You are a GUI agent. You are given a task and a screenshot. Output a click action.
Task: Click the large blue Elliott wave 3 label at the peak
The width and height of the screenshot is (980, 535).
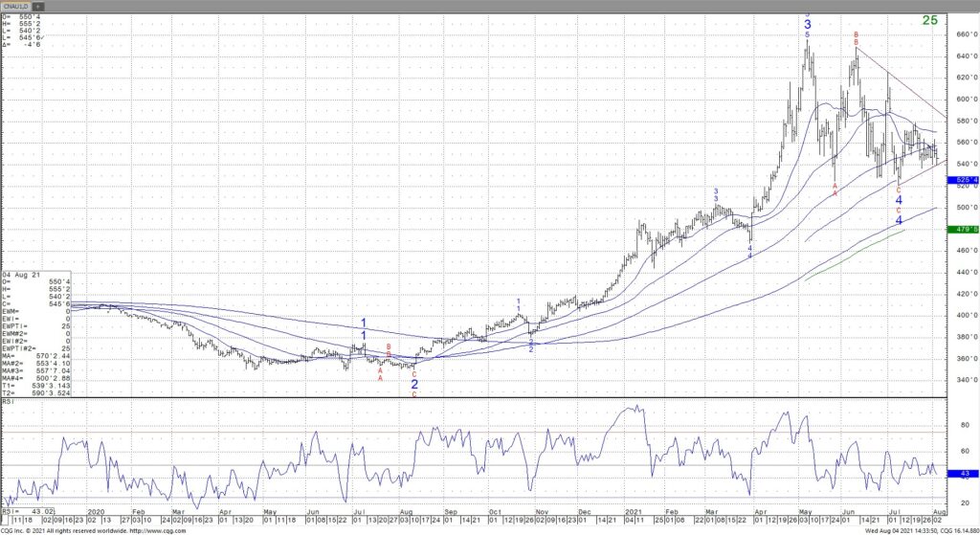(808, 24)
